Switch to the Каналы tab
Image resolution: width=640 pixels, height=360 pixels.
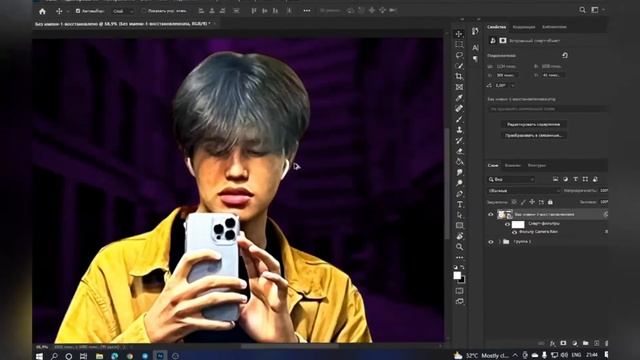tap(513, 165)
